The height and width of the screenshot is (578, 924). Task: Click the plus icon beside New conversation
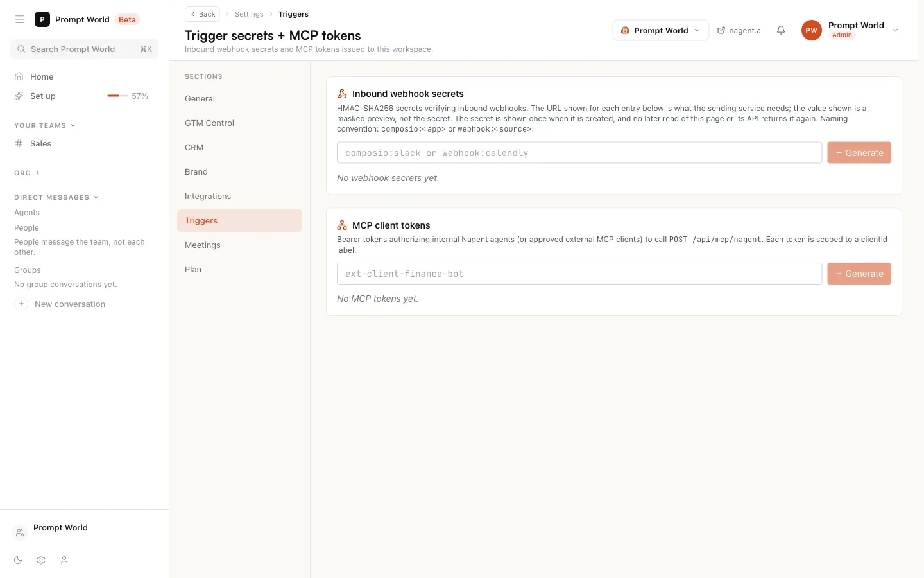coord(21,304)
